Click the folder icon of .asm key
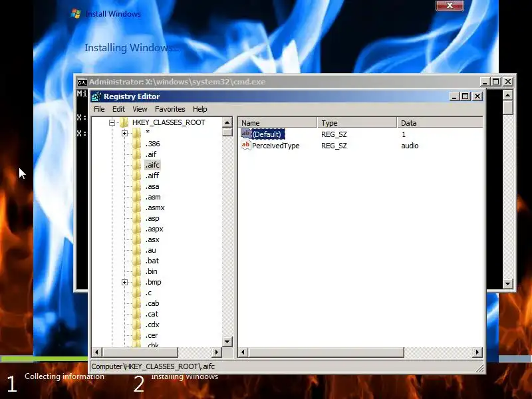The height and width of the screenshot is (399, 532). pyautogui.click(x=136, y=197)
